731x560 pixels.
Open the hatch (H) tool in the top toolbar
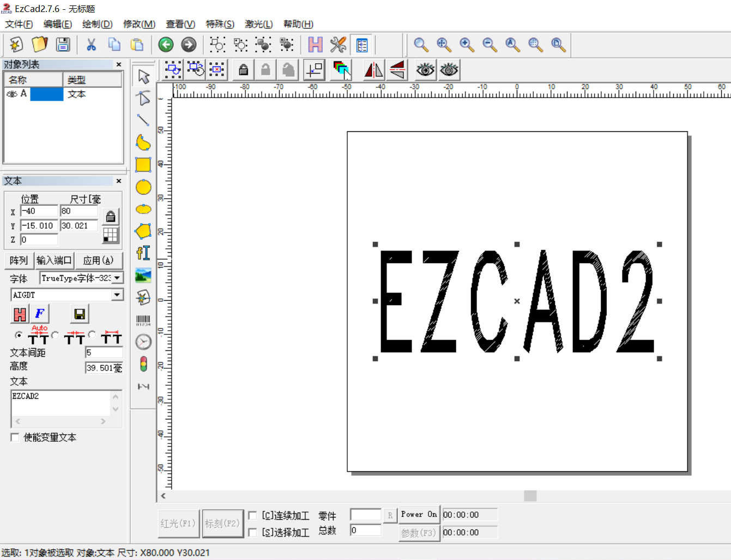click(315, 44)
